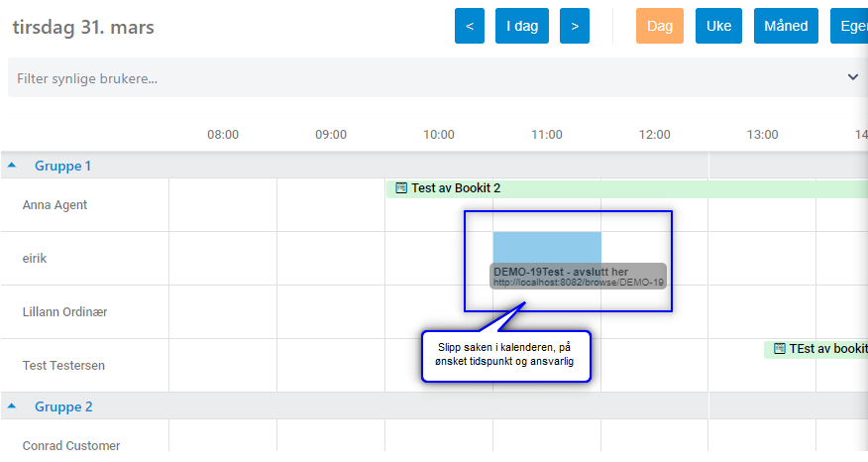This screenshot has height=462, width=868.
Task: Collapse Gruppe 2 with its arrow
Action: 12,406
